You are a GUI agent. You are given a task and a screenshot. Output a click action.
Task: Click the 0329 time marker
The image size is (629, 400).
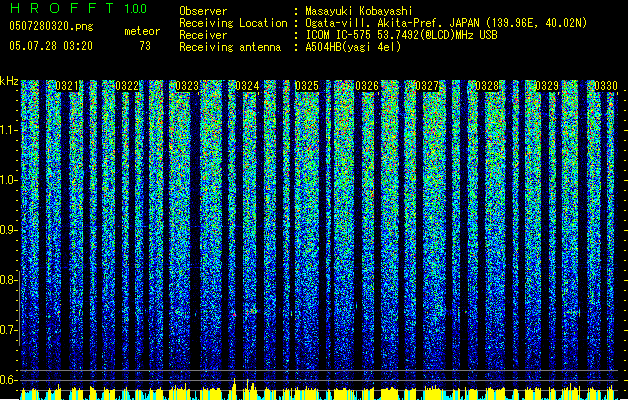pyautogui.click(x=547, y=86)
